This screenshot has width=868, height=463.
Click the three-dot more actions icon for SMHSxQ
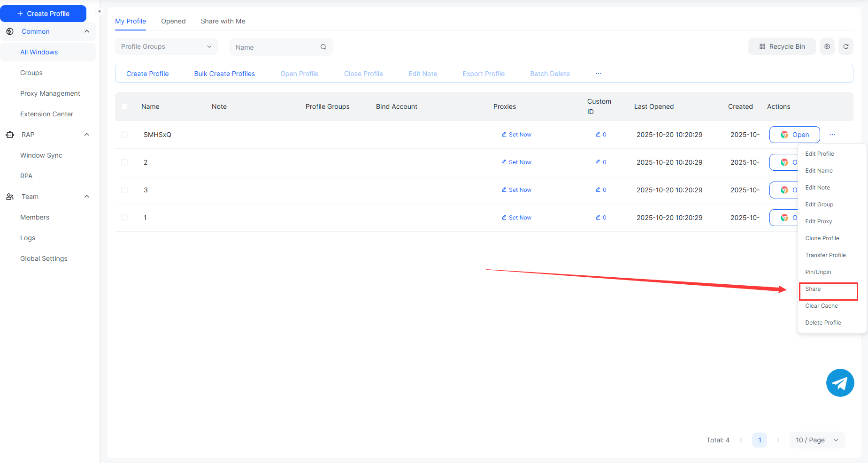[x=832, y=135]
